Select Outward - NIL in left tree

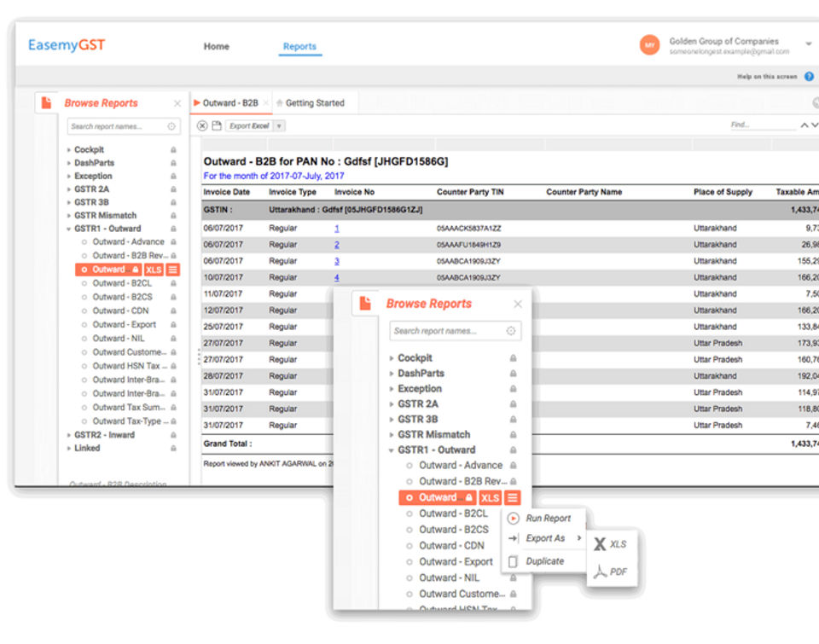click(x=118, y=338)
